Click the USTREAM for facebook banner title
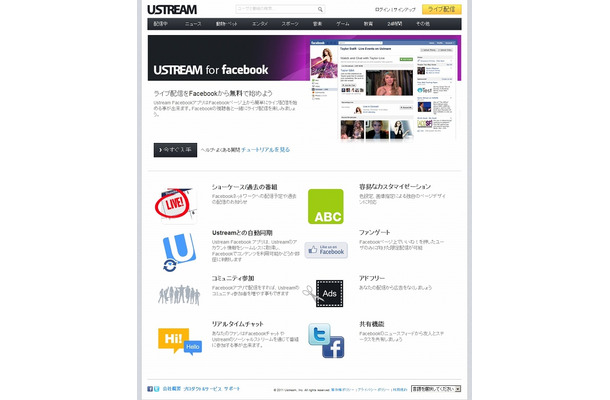 click(x=210, y=70)
